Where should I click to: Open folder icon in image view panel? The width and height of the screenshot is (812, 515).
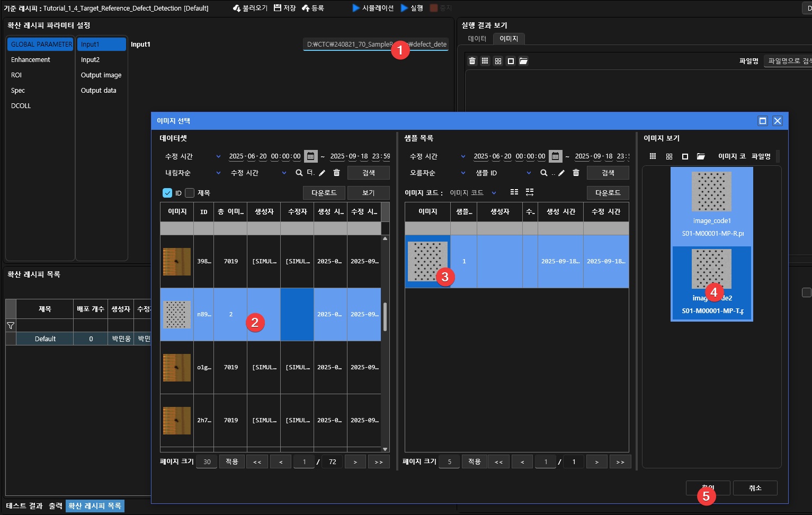pos(701,156)
